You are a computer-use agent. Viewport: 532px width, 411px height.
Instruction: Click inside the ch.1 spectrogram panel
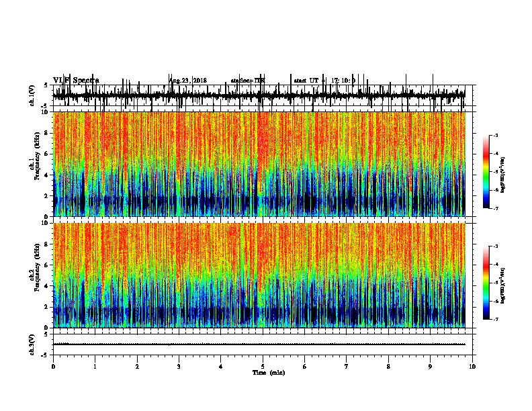(x=259, y=164)
